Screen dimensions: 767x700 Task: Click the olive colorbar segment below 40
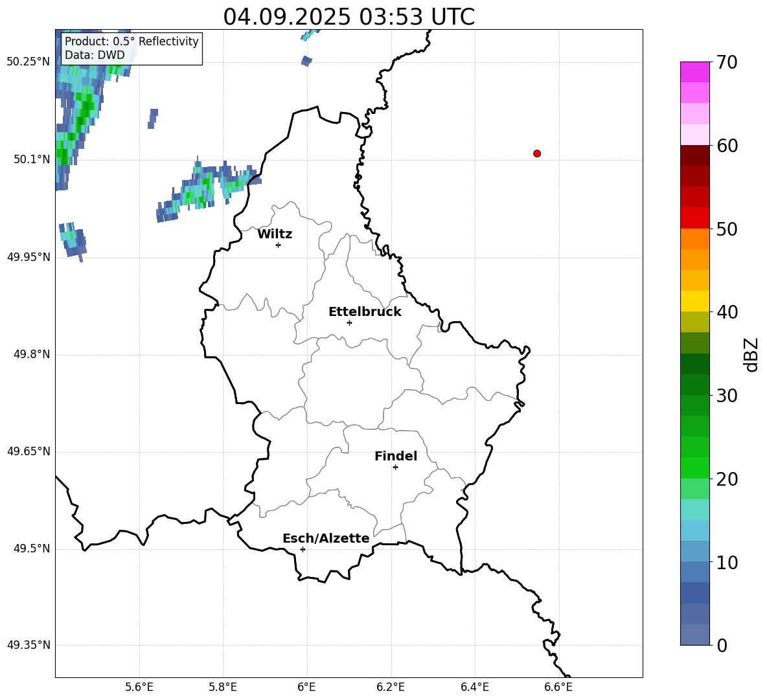click(x=695, y=322)
